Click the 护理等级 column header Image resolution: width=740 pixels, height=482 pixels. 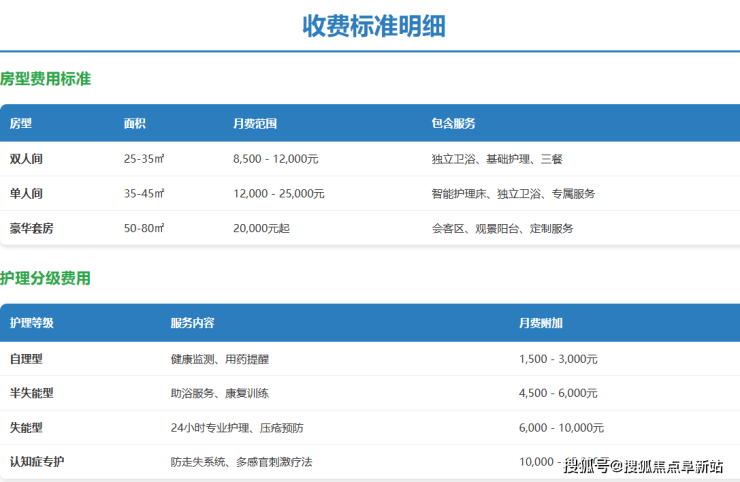pos(32,323)
